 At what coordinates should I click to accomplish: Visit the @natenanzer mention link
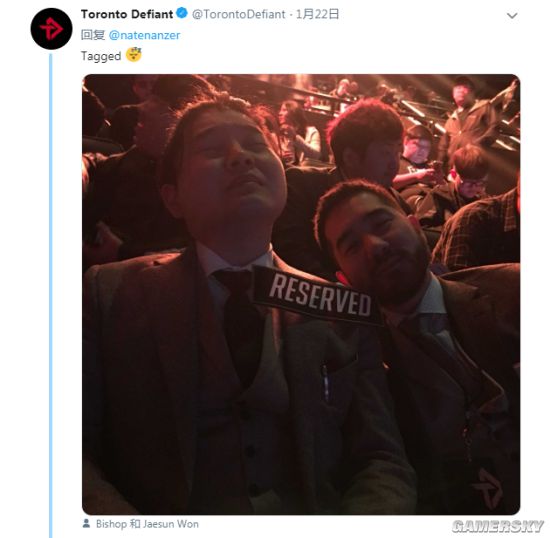(x=145, y=35)
